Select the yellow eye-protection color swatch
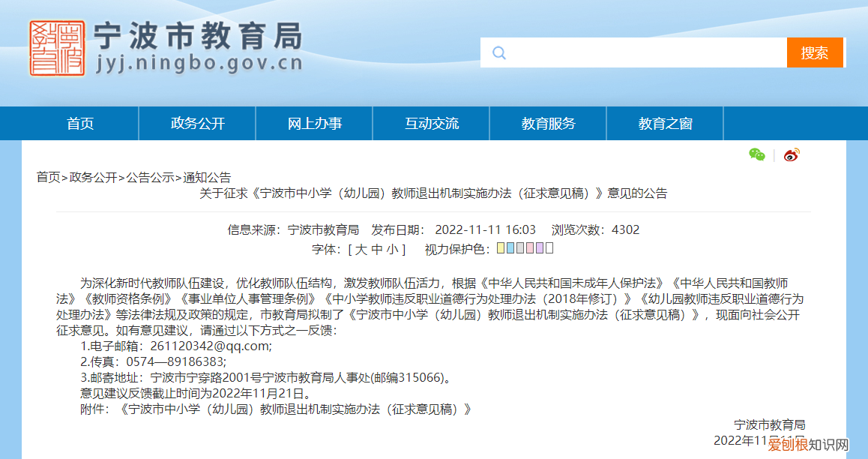Viewport: 868px width, 459px height. click(x=501, y=248)
